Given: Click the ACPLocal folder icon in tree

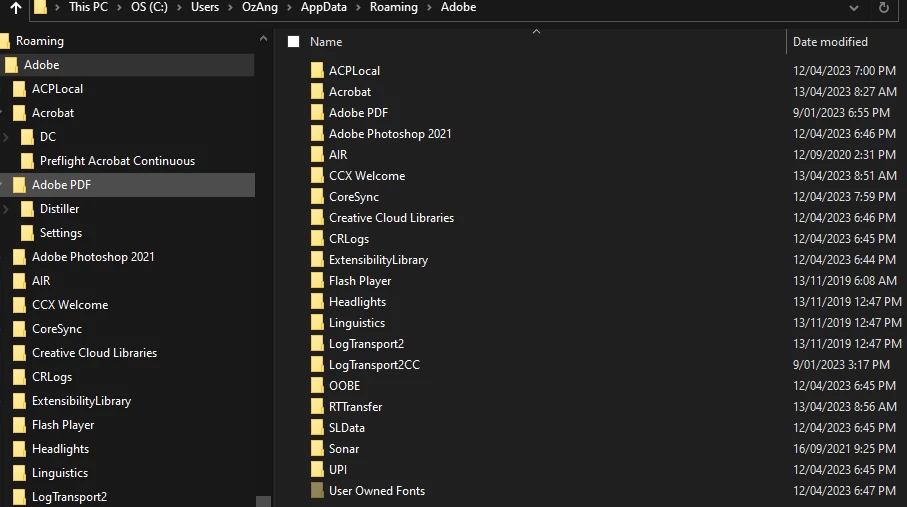Looking at the screenshot, I should coord(19,89).
